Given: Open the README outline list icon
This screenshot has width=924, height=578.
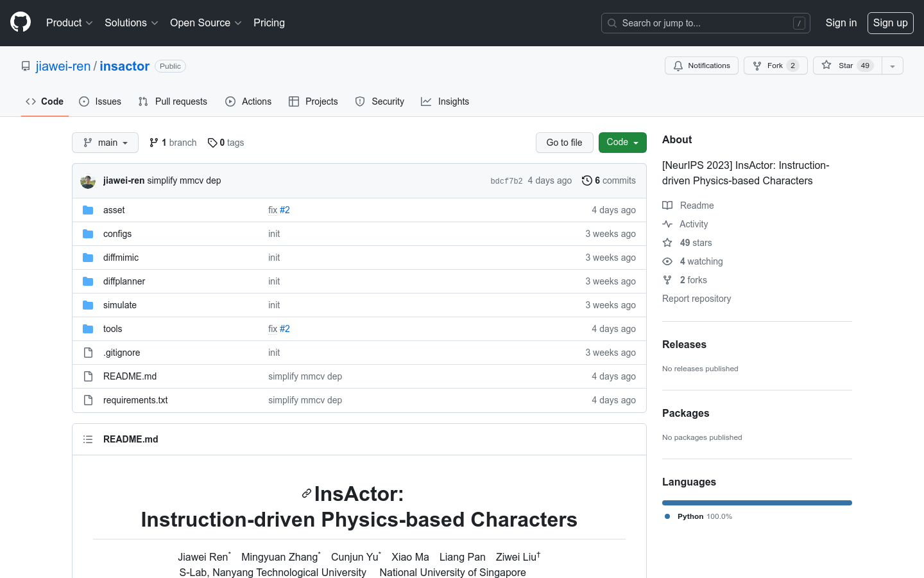Looking at the screenshot, I should [x=88, y=439].
